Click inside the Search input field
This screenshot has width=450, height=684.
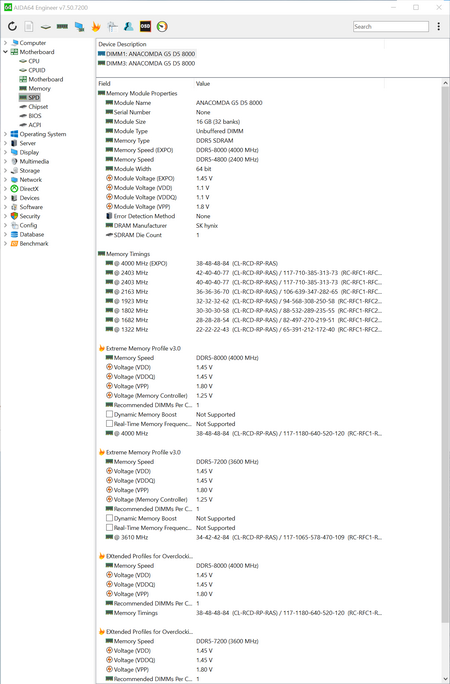pos(391,27)
